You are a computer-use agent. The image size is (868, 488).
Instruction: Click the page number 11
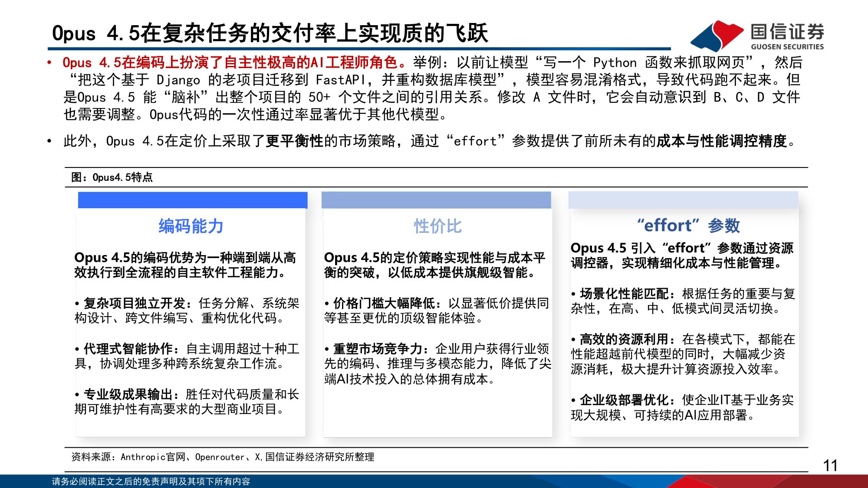tap(830, 465)
